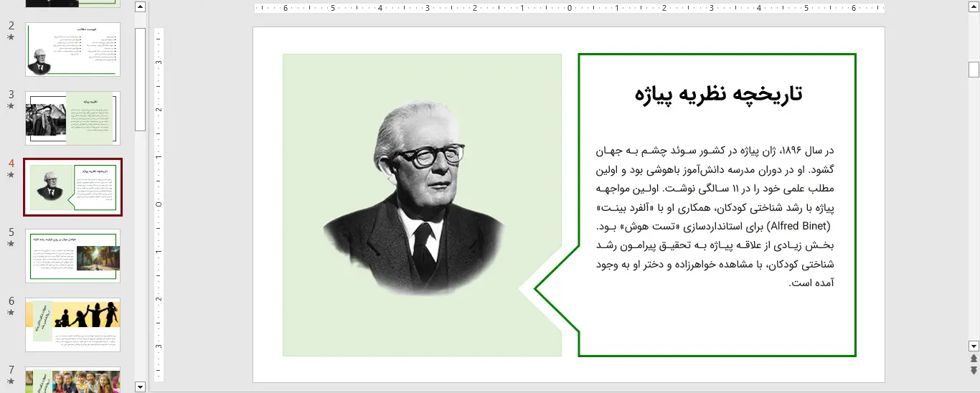Open slide 5 thumbnail with forest photo
This screenshot has height=393, width=980.
[x=72, y=256]
